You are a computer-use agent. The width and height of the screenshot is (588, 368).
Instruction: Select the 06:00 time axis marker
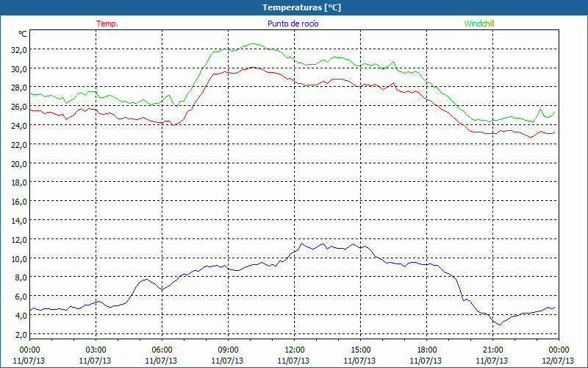[162, 350]
